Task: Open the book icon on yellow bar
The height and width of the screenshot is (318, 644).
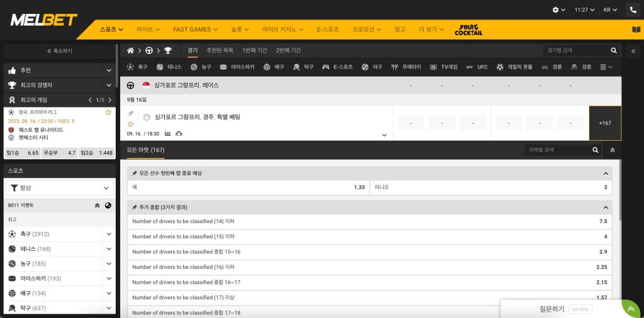Action: click(636, 30)
